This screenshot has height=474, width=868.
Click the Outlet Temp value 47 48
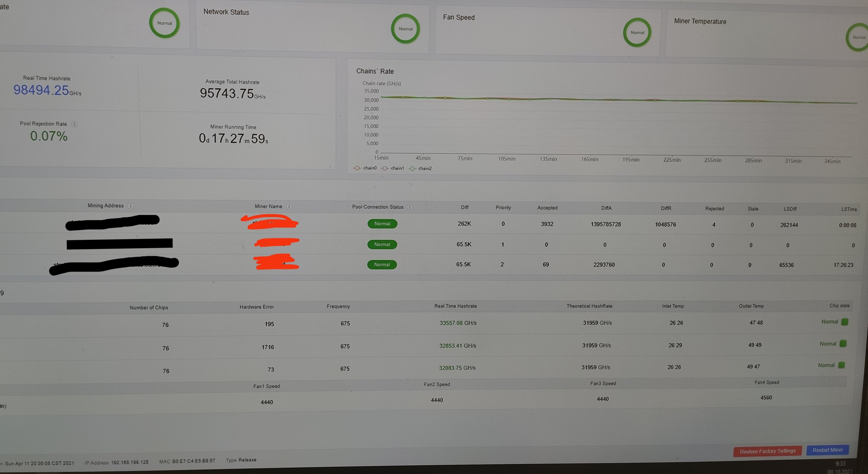[x=756, y=322]
